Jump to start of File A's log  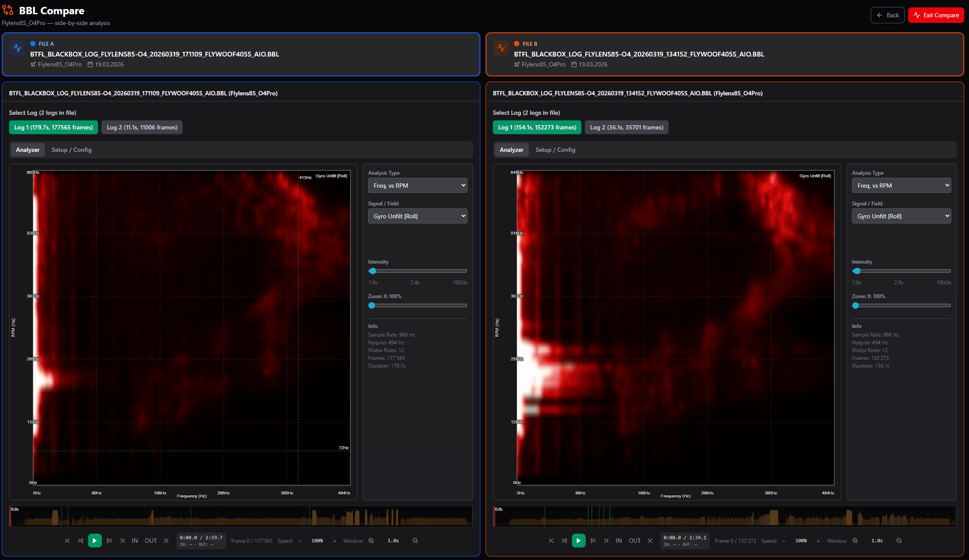click(x=67, y=541)
